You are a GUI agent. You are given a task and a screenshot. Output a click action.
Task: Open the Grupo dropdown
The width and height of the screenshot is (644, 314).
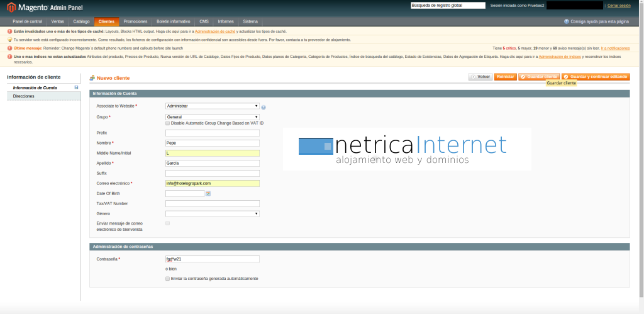coord(213,117)
